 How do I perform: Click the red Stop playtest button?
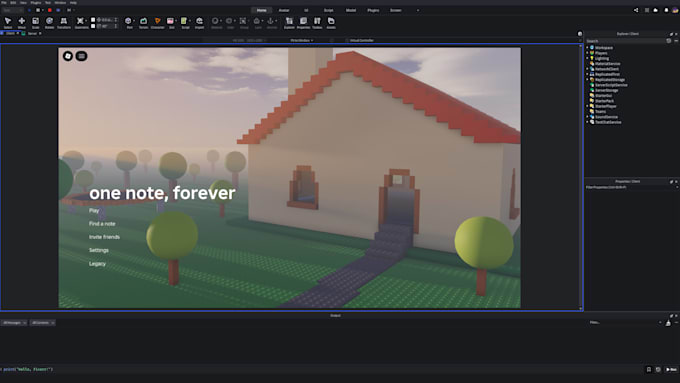pos(49,10)
